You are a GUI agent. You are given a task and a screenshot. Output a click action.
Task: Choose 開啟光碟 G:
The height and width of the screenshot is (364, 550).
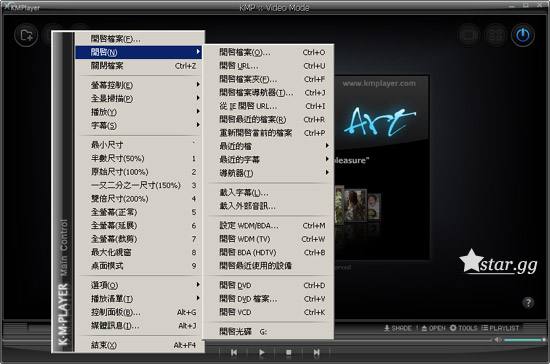[270, 331]
